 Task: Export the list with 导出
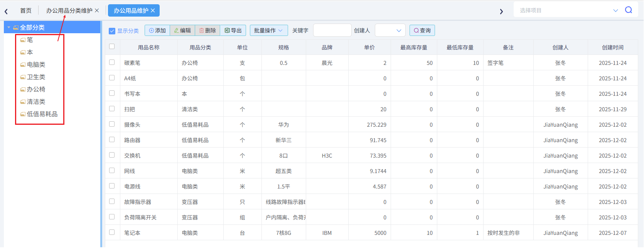(233, 31)
